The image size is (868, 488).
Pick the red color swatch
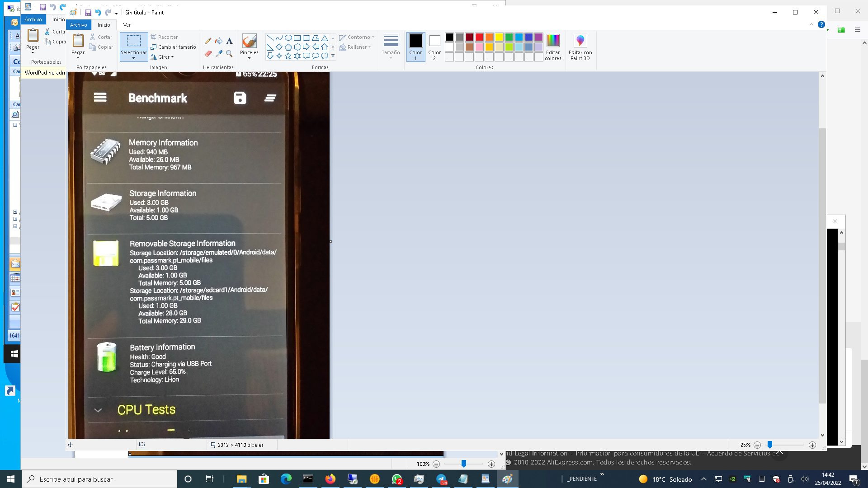pyautogui.click(x=479, y=37)
